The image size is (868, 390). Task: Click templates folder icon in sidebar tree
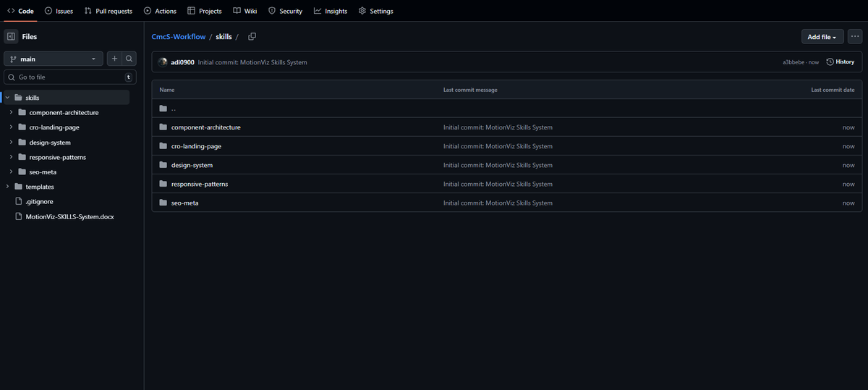[19, 187]
